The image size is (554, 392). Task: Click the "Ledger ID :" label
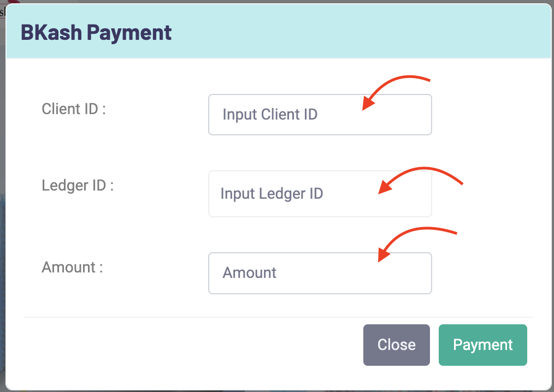point(77,185)
